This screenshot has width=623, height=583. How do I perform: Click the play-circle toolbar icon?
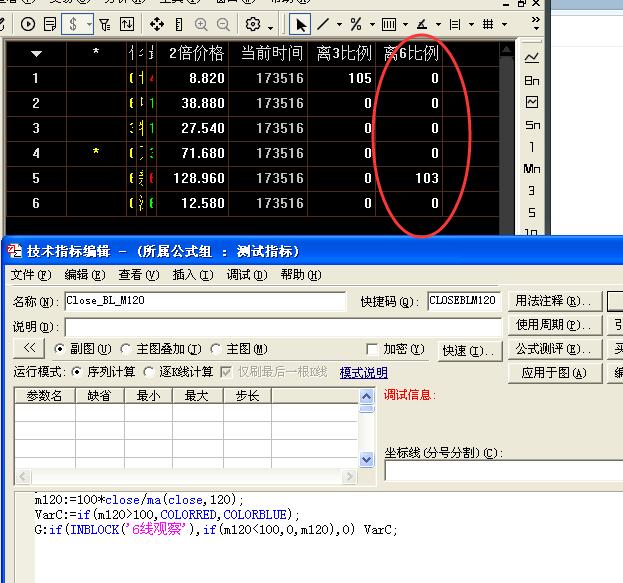(28, 24)
